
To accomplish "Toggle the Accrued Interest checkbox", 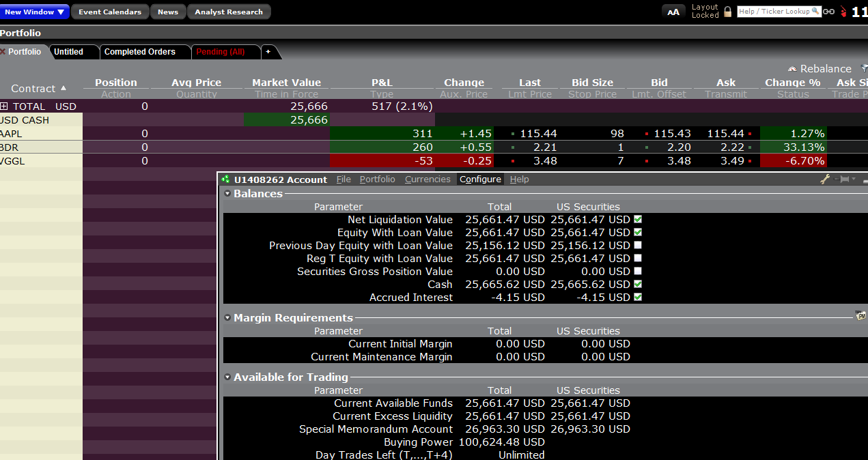I will 638,298.
